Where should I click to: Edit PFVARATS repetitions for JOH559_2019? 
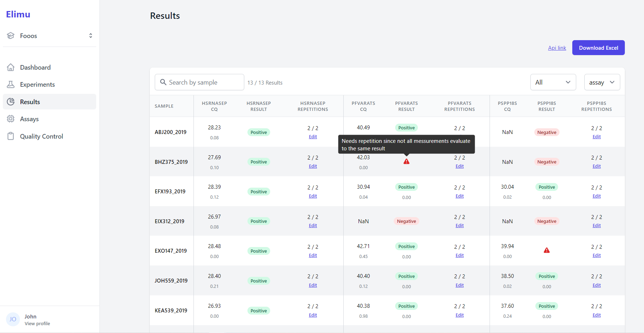click(x=460, y=285)
